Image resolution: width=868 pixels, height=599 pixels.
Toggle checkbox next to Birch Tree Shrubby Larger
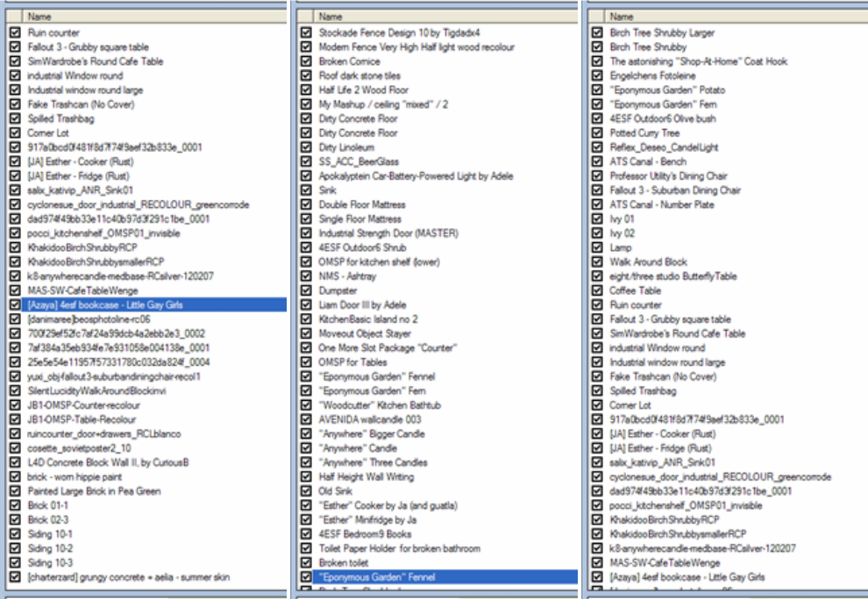tap(597, 32)
